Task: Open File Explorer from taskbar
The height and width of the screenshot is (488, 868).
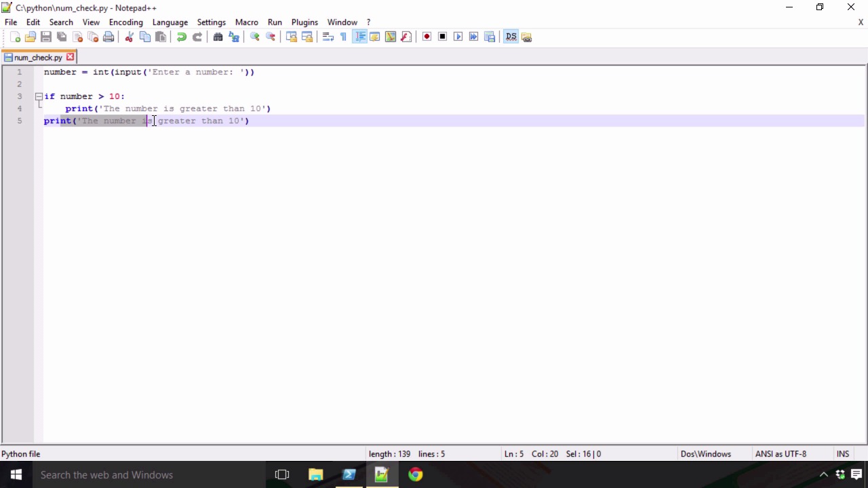Action: point(315,474)
